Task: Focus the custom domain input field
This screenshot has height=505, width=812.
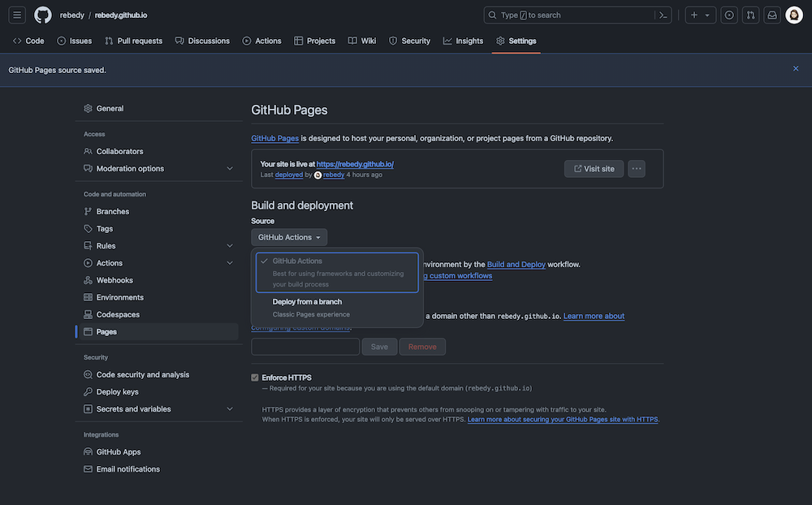Action: 305,347
